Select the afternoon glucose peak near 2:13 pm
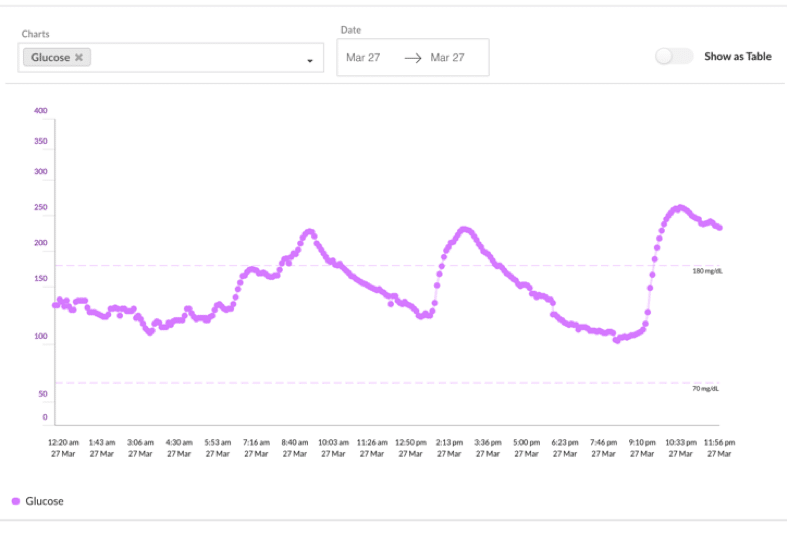 coord(464,229)
